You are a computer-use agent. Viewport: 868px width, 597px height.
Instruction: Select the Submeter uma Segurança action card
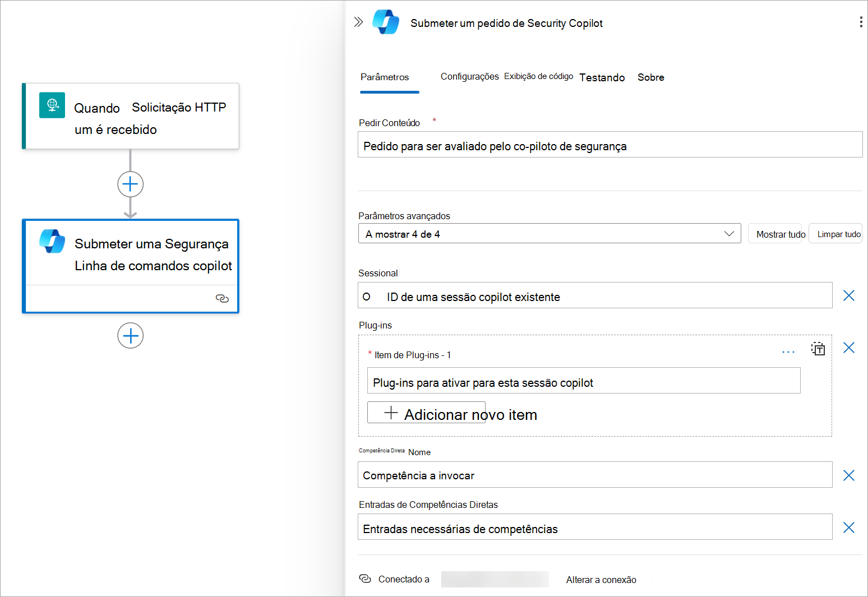click(131, 266)
